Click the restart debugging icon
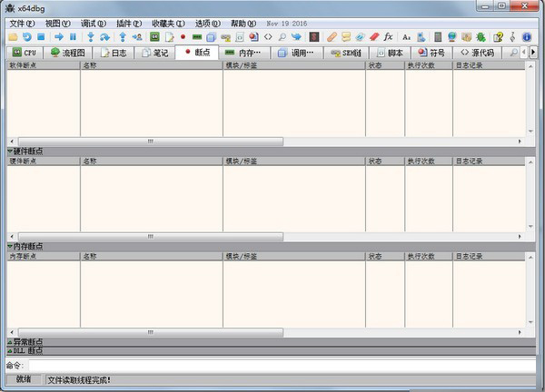Viewport: 545px width, 392px height. [x=27, y=37]
